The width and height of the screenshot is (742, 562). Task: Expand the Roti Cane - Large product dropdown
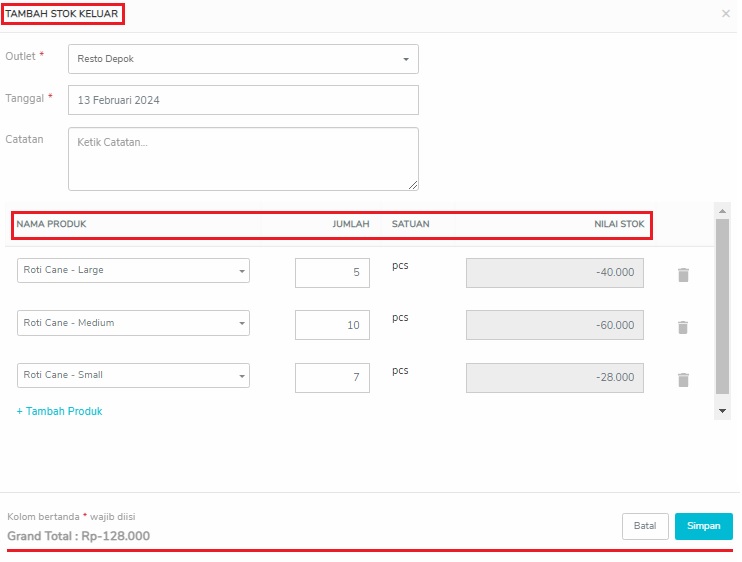point(133,271)
